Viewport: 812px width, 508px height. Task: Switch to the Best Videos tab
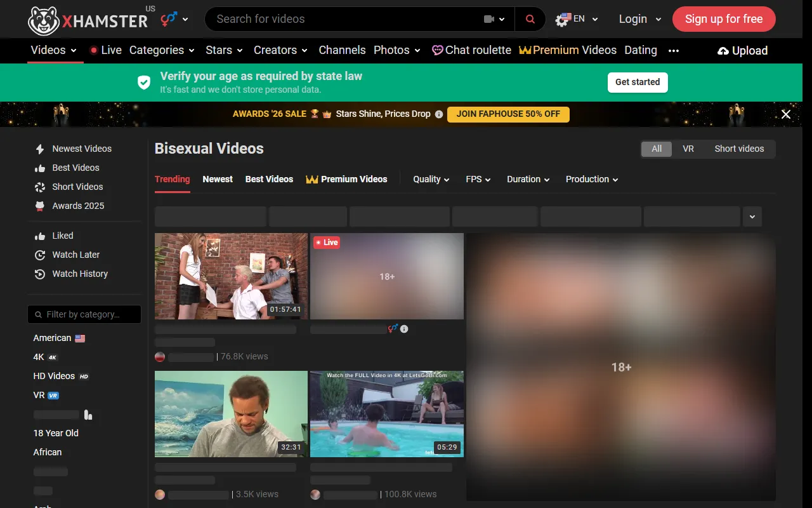pos(269,179)
